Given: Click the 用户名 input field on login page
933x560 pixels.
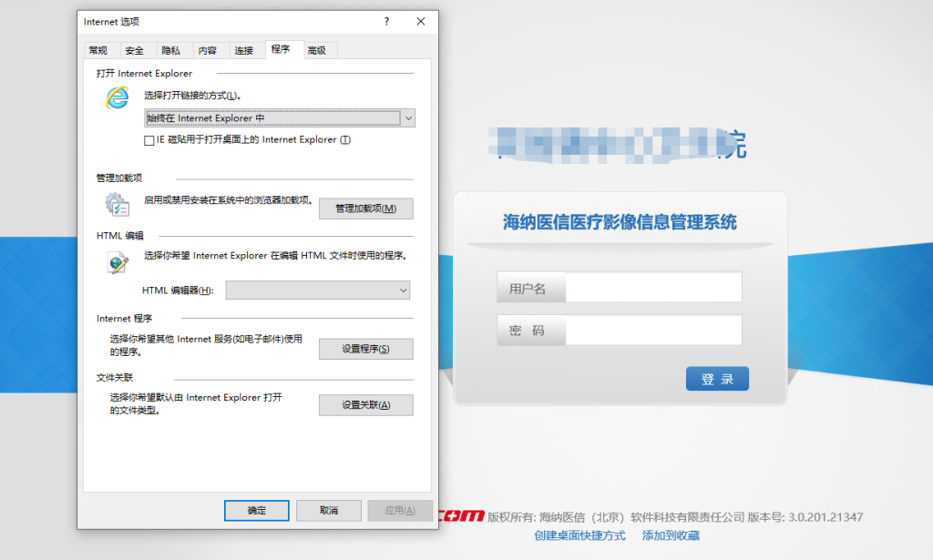Looking at the screenshot, I should [x=653, y=288].
